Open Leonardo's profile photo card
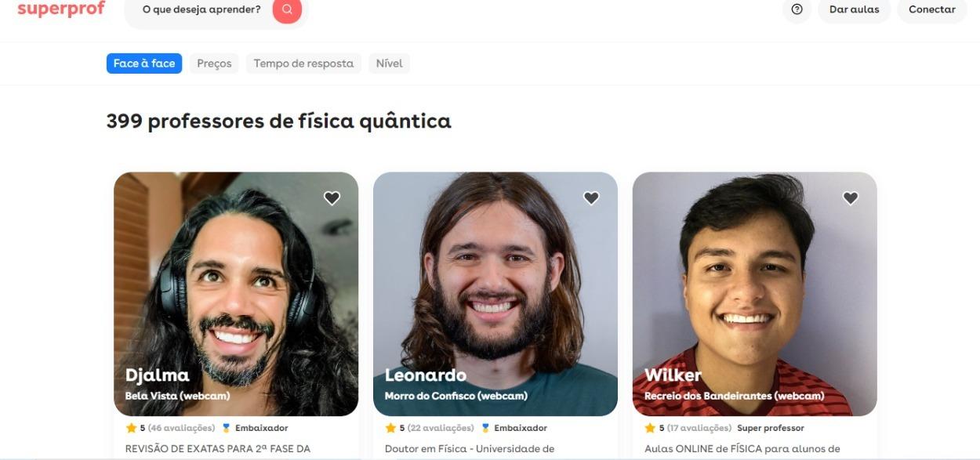 [495, 294]
